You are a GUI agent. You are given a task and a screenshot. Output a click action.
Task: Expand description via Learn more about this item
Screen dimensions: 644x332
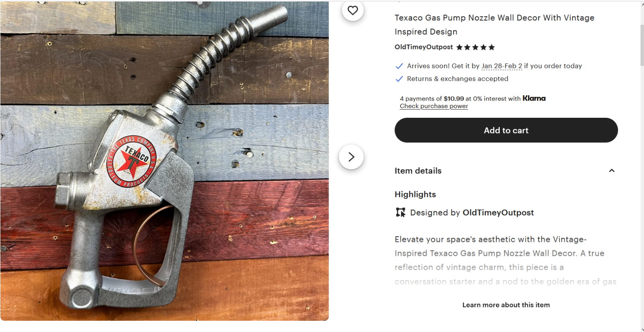(506, 305)
